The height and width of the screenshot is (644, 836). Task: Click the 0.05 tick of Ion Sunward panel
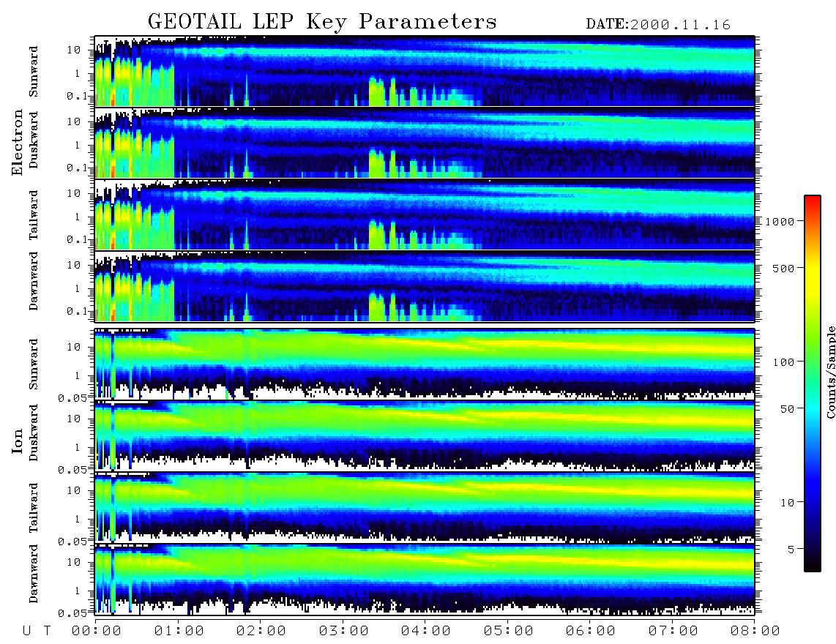[x=72, y=397]
